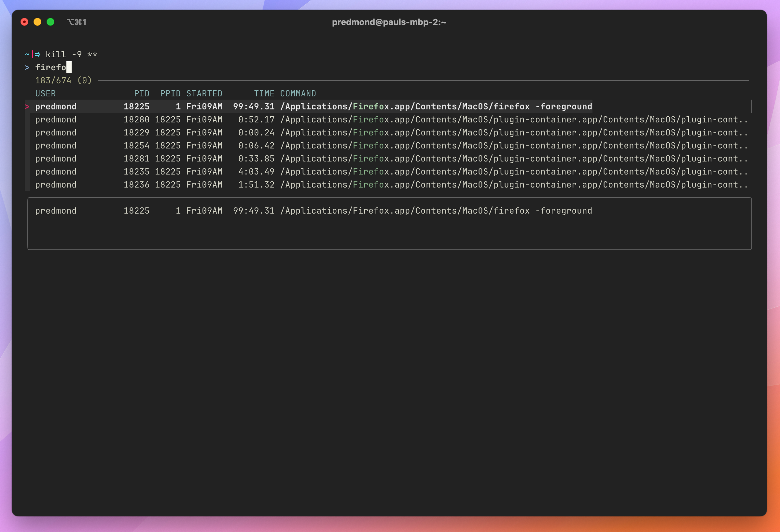Select the process row with PID 18229
Screen dimensions: 780x532
(392, 133)
